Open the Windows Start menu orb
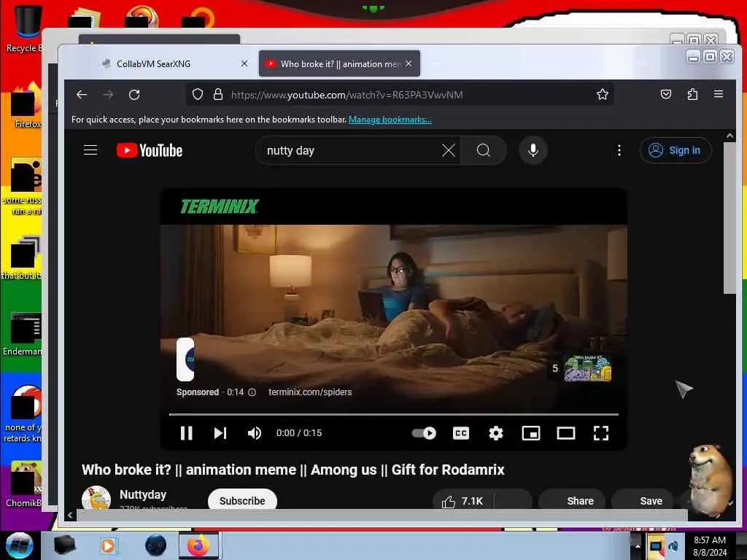The width and height of the screenshot is (747, 560). (x=20, y=545)
